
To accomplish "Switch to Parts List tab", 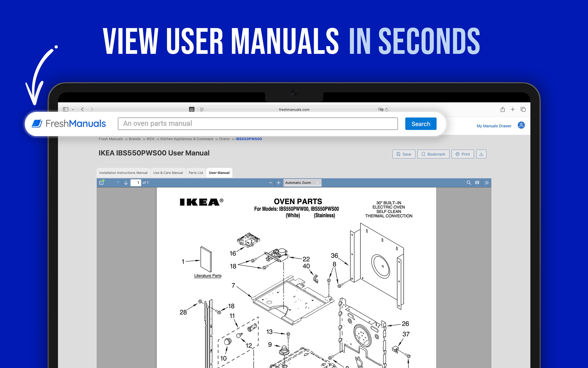I will pyautogui.click(x=196, y=173).
